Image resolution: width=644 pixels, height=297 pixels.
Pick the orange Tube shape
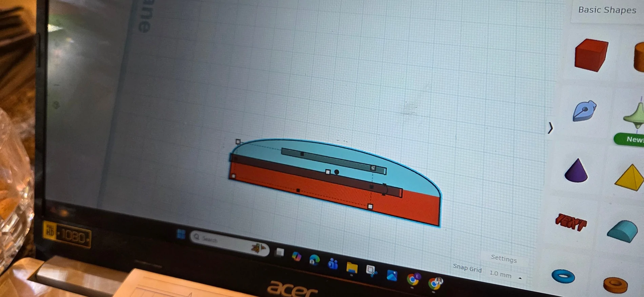[x=616, y=284]
